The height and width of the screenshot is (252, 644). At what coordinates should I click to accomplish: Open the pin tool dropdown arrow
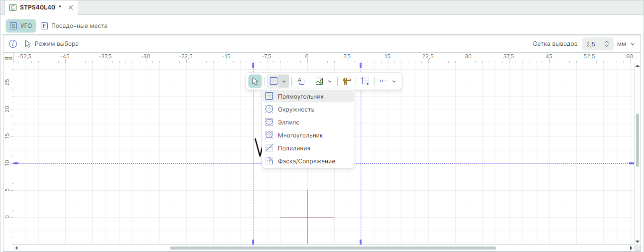(x=394, y=81)
